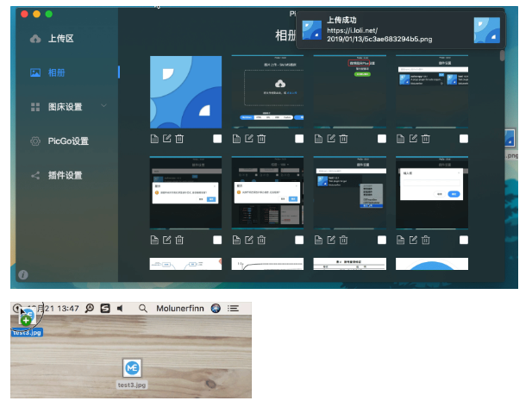This screenshot has height=407, width=532.
Task: Click the volume speaker icon in menu bar
Action: [x=120, y=309]
